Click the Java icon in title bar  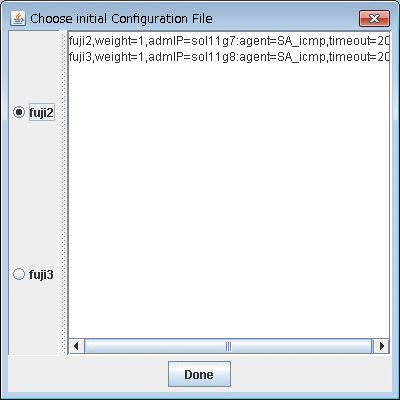click(17, 18)
